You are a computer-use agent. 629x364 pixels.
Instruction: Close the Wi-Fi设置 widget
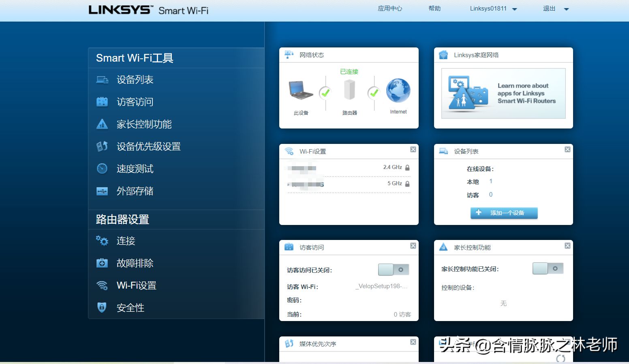pos(413,150)
